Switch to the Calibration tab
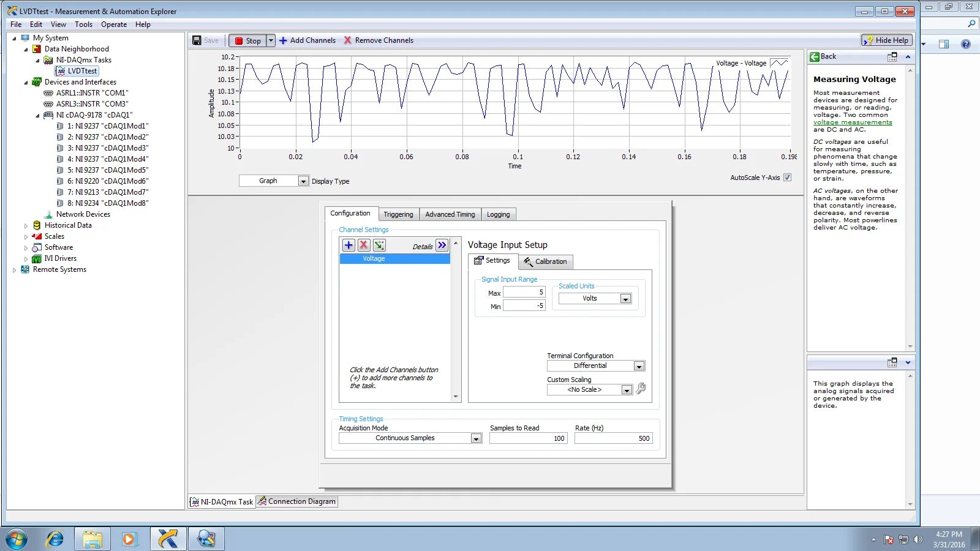Screen dimensions: 980x551 coord(545,262)
